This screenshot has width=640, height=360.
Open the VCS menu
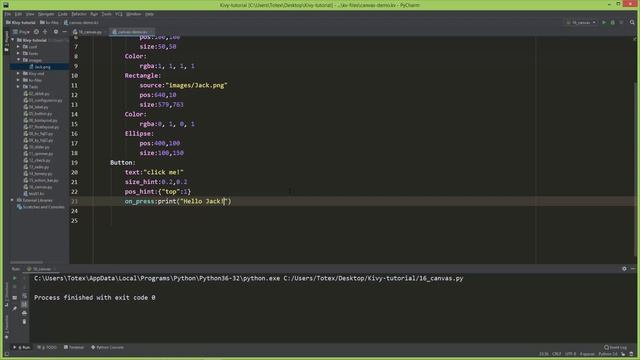tap(119, 14)
